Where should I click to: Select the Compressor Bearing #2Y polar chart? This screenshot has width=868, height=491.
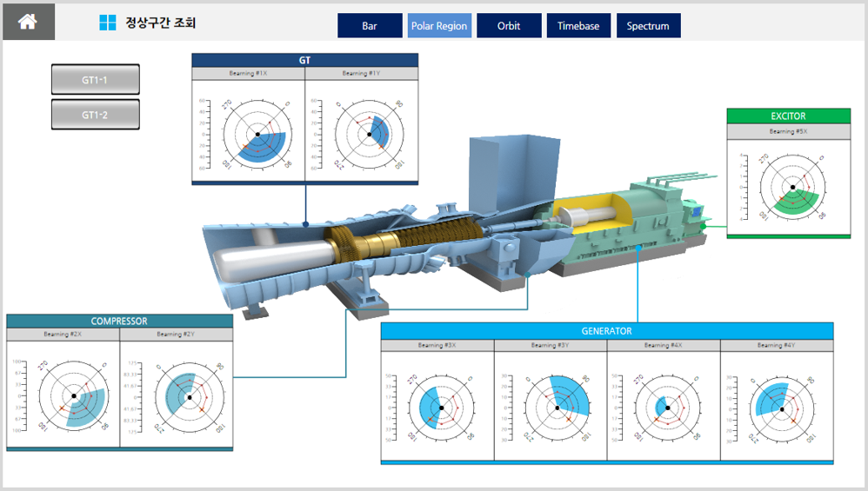point(188,396)
